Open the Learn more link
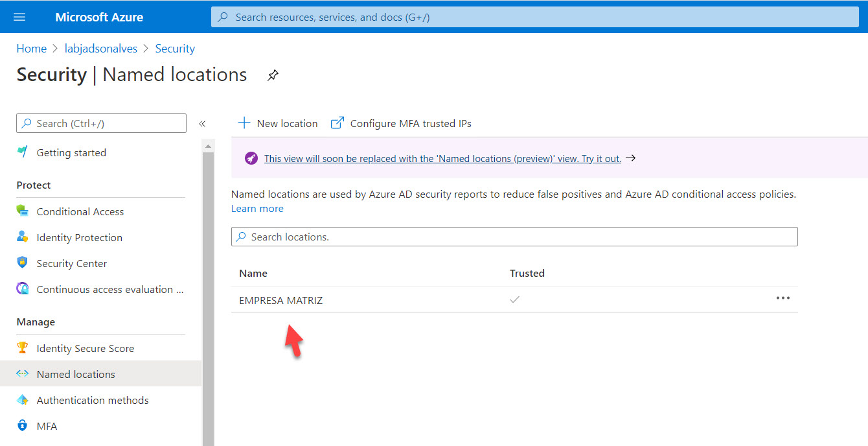The image size is (868, 446). (257, 209)
